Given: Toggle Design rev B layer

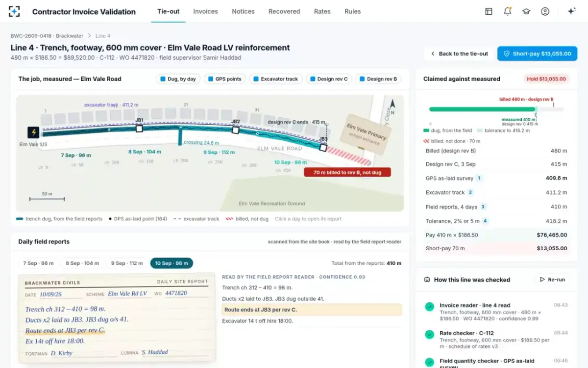Looking at the screenshot, I should 378,79.
